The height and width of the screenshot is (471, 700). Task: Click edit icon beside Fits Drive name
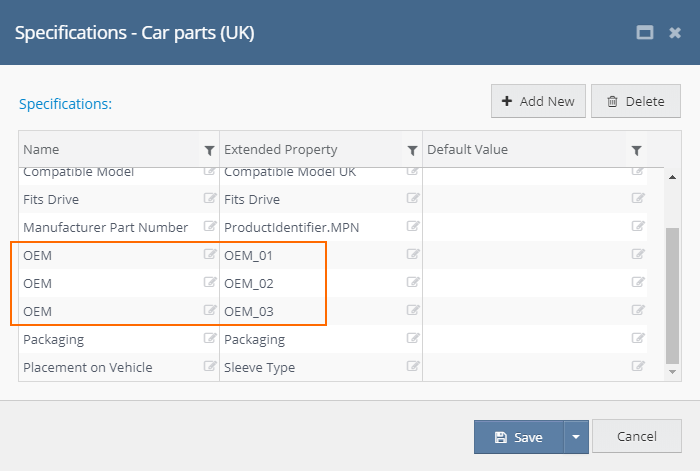(x=210, y=199)
